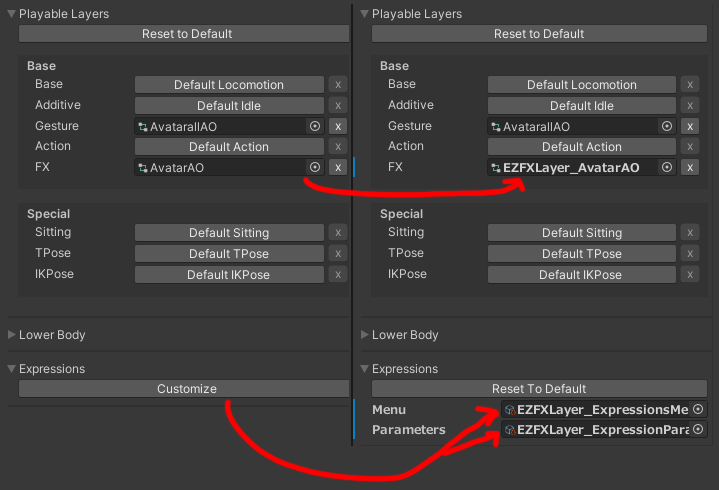This screenshot has width=719, height=490.
Task: Click left Default Locomotion base button
Action: (229, 85)
